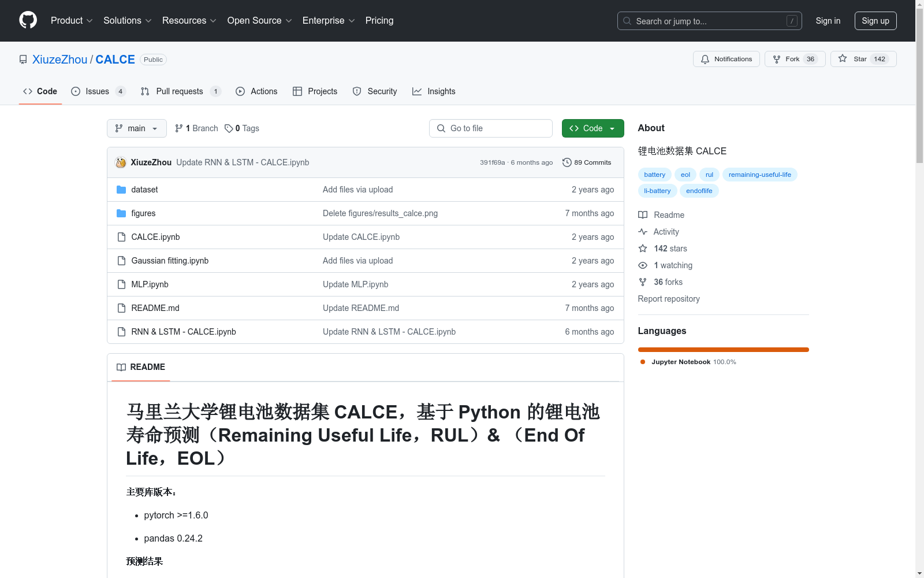This screenshot has height=578, width=924.
Task: Open the Security tab
Action: (375, 91)
